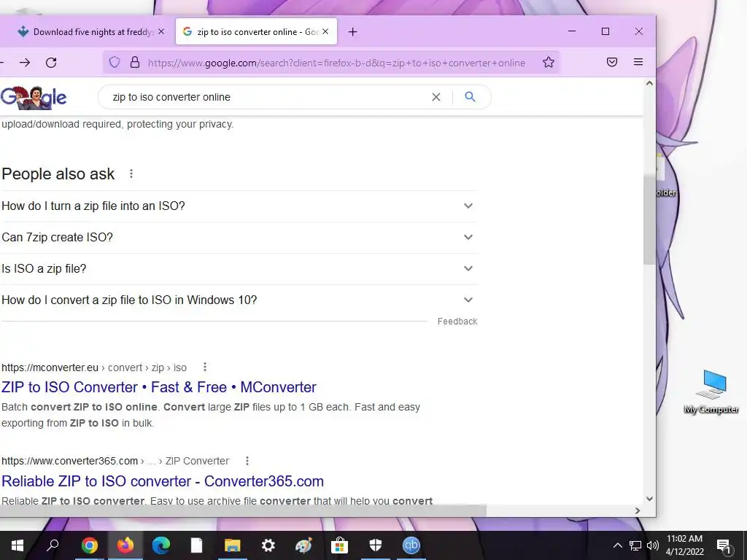
Task: Click the https://www.converter365.com breadcrumb URL
Action: 69,461
